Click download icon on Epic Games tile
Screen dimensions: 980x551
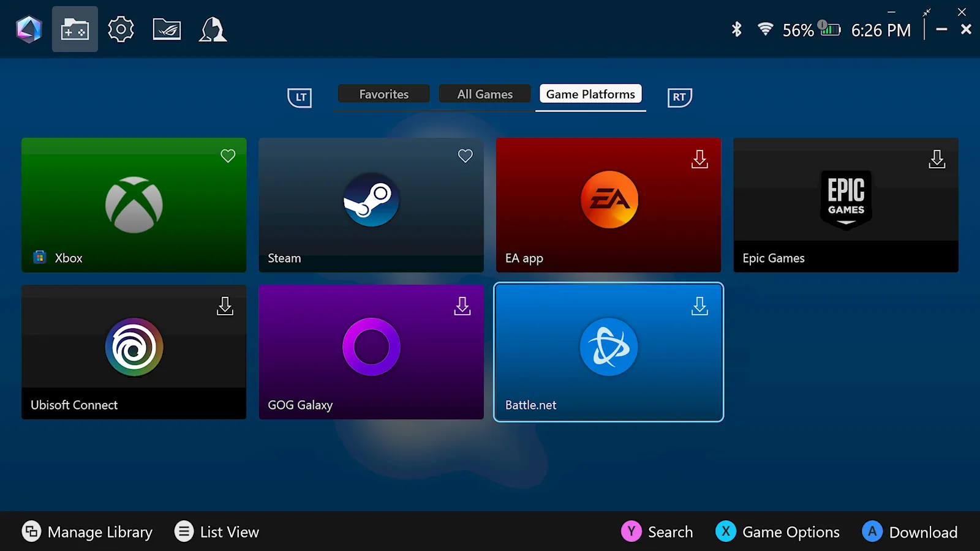[937, 159]
